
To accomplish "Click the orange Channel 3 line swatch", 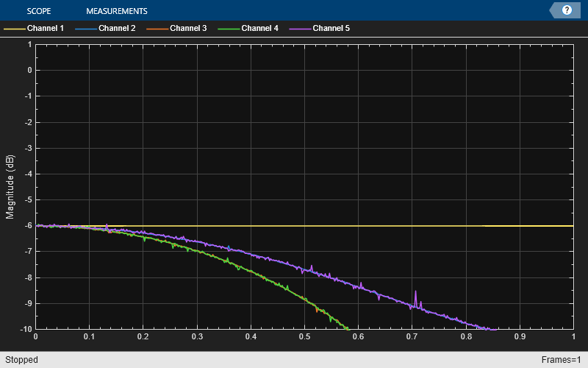I will (x=157, y=29).
